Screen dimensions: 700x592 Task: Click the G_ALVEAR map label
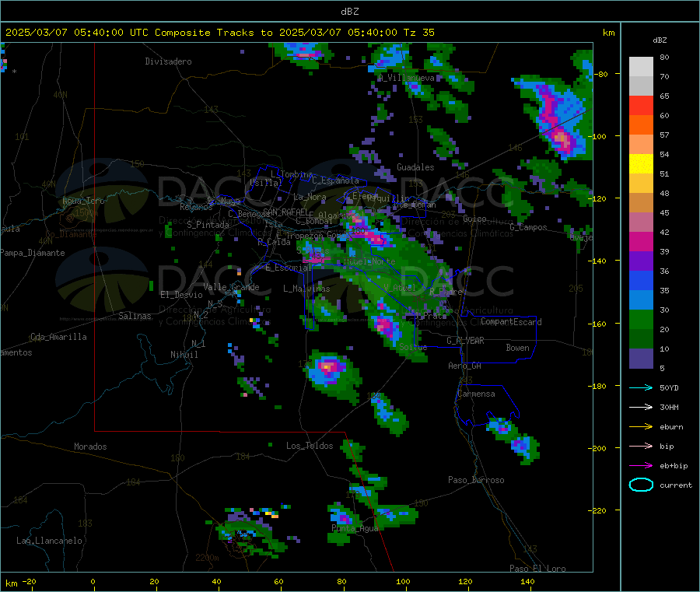tap(465, 341)
